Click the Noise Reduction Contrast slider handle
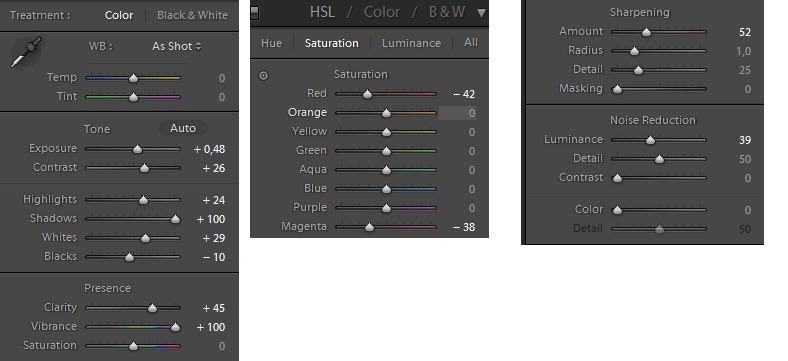Viewport: 788px width, 361px height. tap(617, 178)
